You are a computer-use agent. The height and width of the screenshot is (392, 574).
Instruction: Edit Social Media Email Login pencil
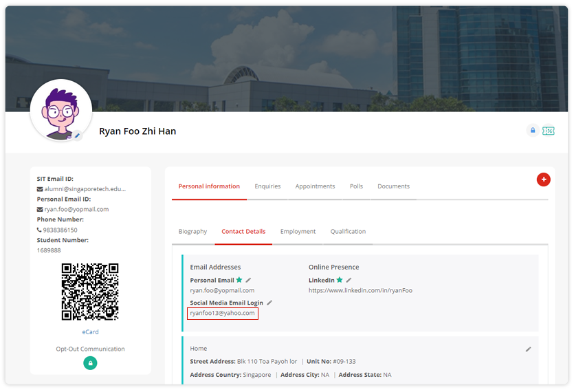(269, 303)
